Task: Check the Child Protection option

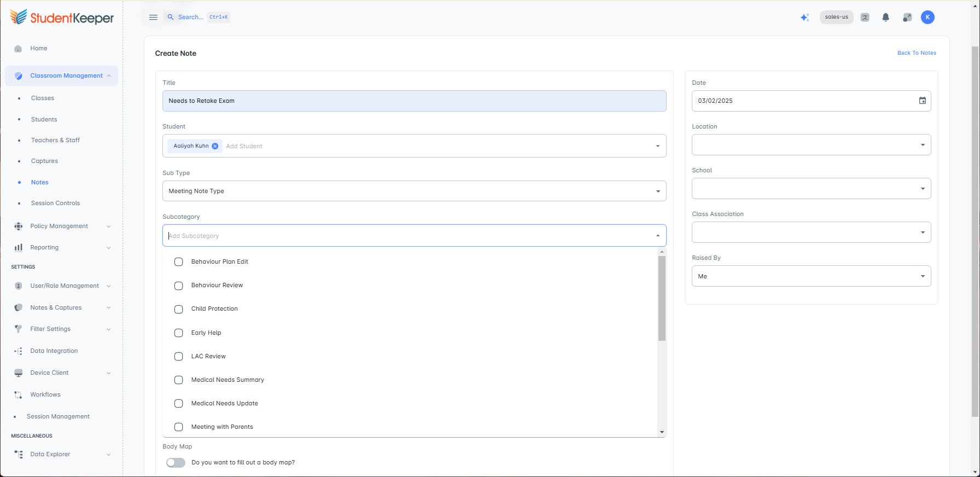Action: point(178,309)
